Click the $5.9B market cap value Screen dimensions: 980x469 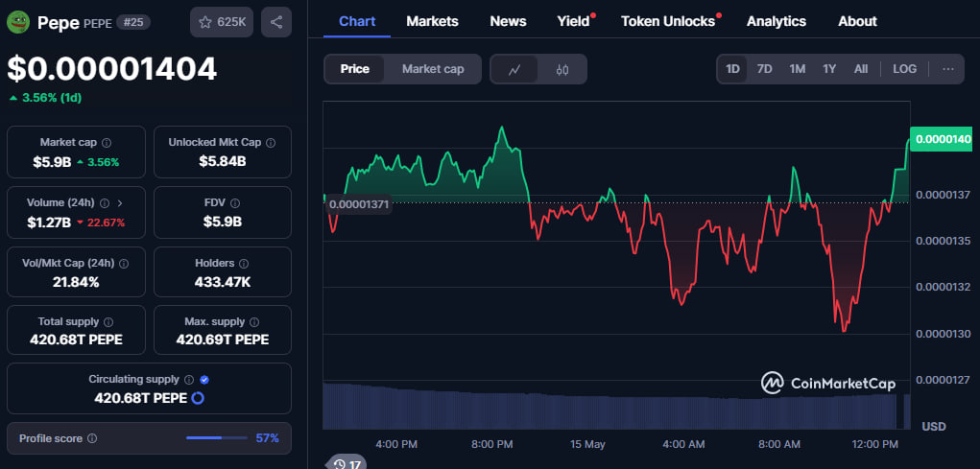[52, 162]
